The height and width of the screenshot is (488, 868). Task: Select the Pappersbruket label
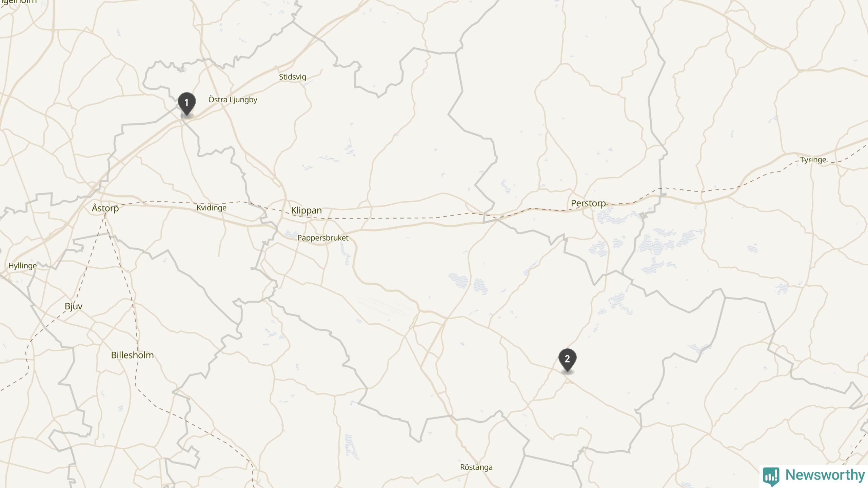(x=323, y=238)
